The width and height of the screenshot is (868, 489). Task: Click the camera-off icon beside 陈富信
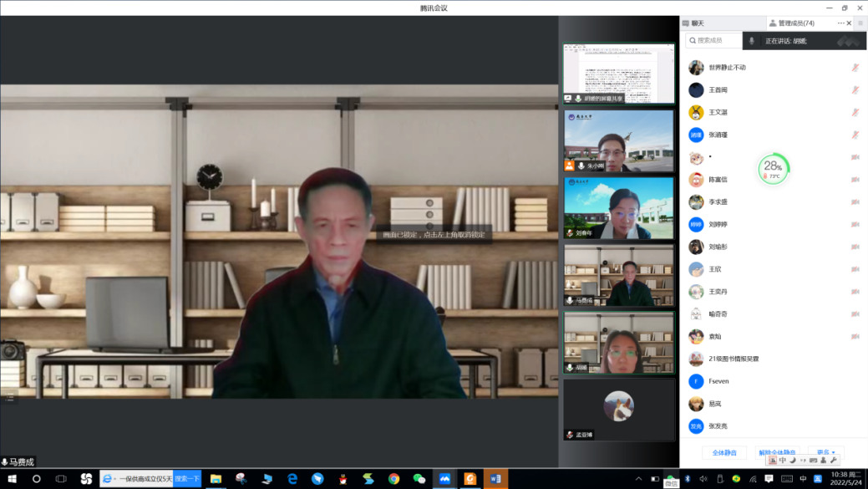[x=855, y=180]
